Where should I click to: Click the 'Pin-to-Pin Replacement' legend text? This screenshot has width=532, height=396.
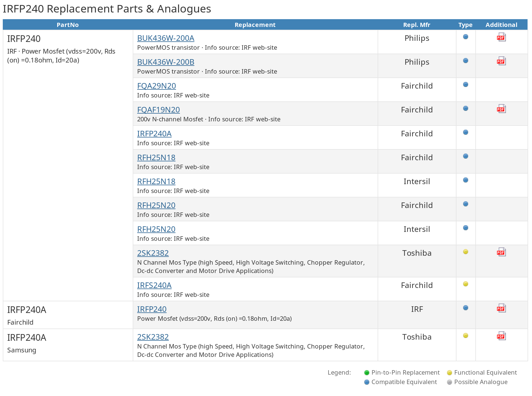pyautogui.click(x=405, y=372)
